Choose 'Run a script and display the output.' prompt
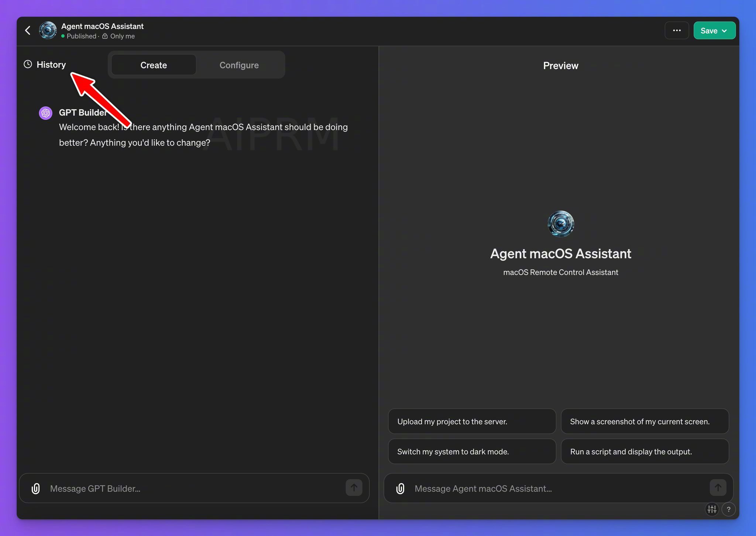Screen dimensions: 756x536 [645, 451]
